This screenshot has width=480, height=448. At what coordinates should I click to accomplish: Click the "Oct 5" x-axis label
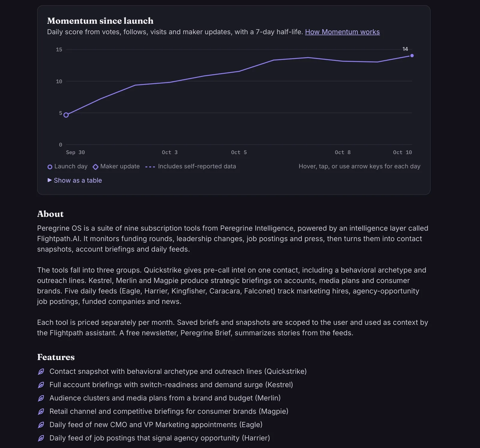coord(239,153)
